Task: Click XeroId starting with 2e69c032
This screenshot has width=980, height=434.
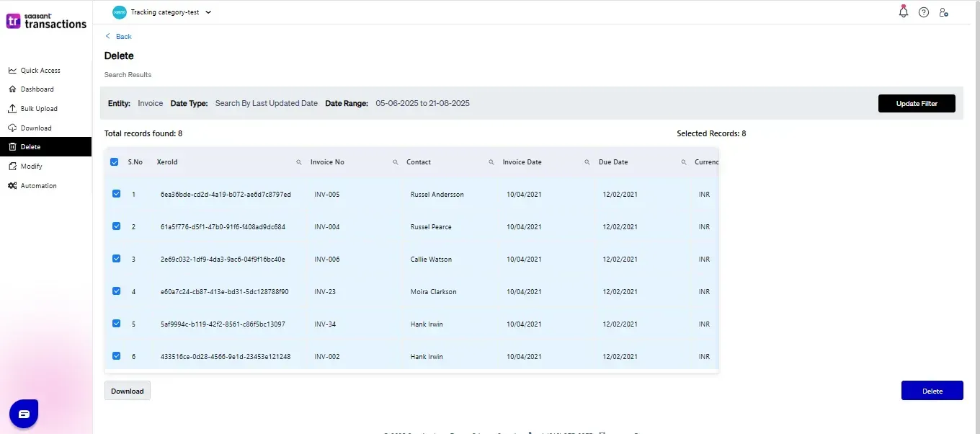Action: (223, 260)
